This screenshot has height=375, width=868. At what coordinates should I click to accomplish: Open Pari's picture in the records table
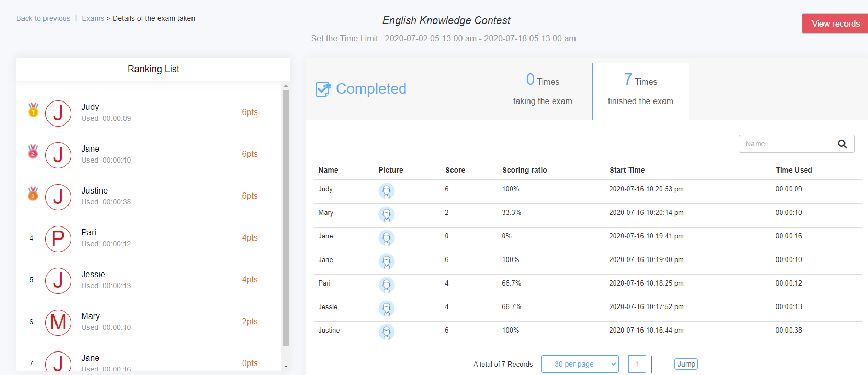click(387, 286)
